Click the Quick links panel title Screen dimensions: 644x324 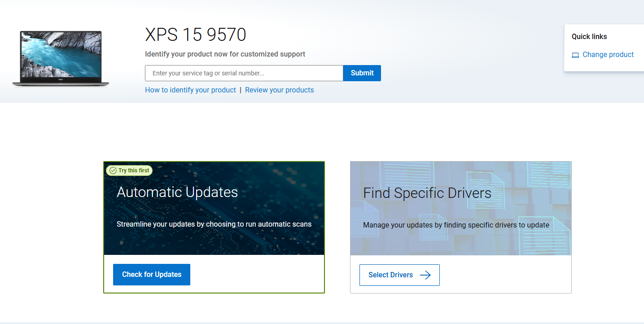(589, 37)
